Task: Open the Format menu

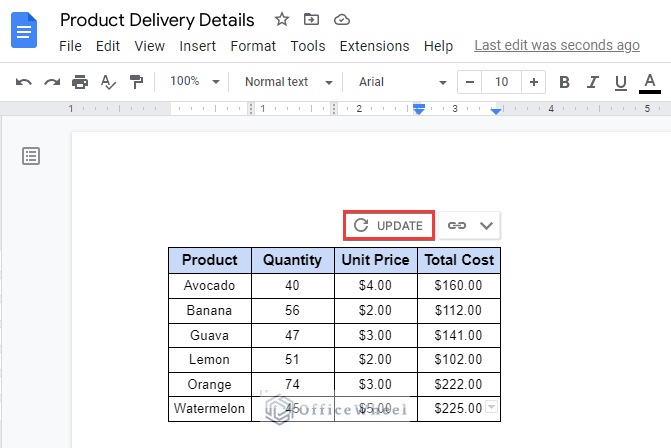Action: [x=253, y=46]
